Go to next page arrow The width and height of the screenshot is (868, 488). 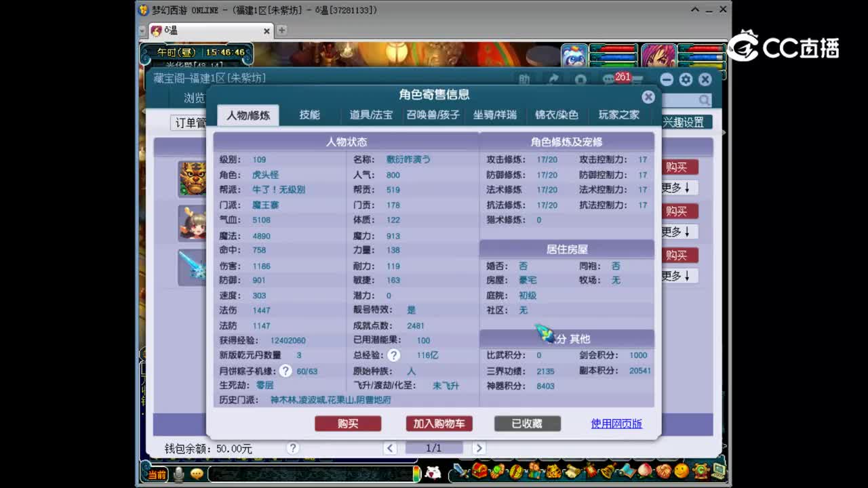click(x=479, y=448)
